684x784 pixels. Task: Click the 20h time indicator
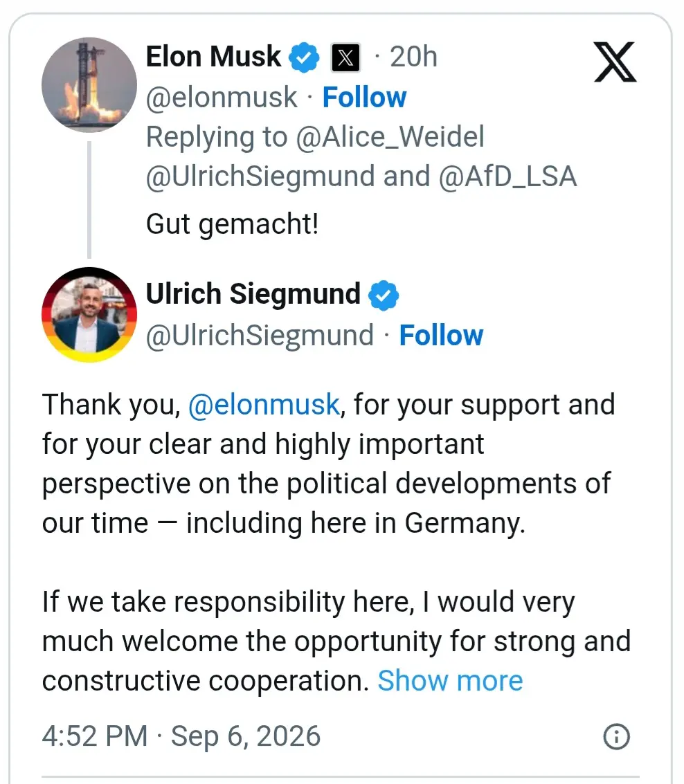click(414, 57)
